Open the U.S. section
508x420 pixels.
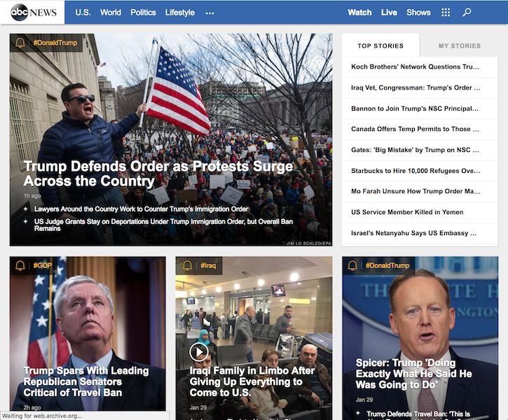(83, 13)
